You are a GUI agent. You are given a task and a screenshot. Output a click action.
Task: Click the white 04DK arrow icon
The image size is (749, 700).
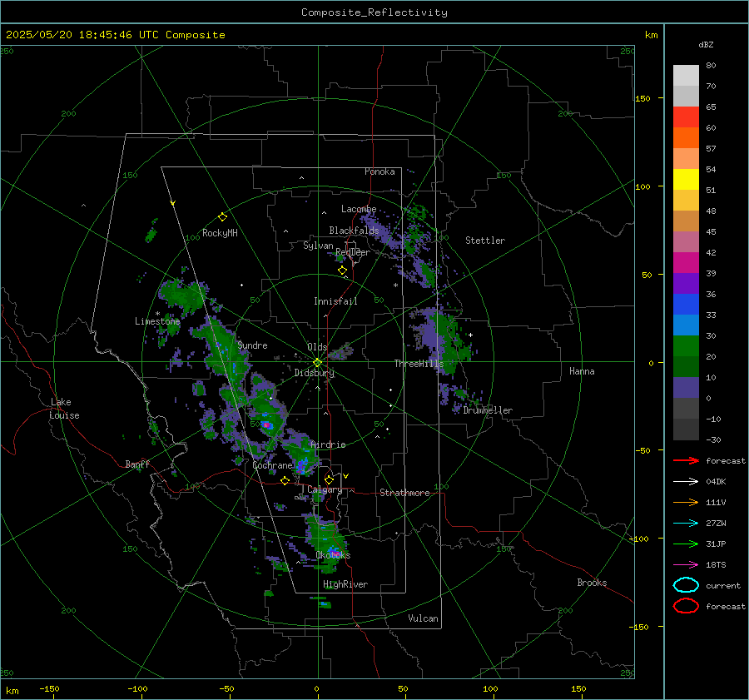(x=686, y=481)
